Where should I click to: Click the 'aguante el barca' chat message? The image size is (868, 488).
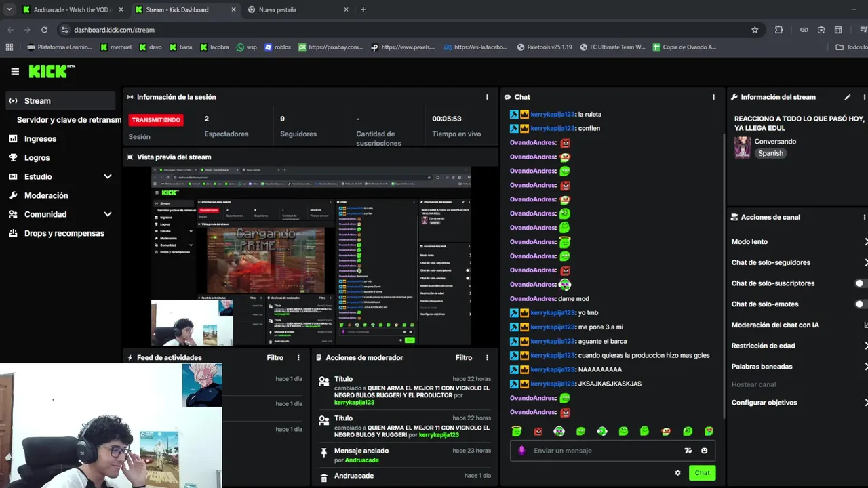pos(602,342)
